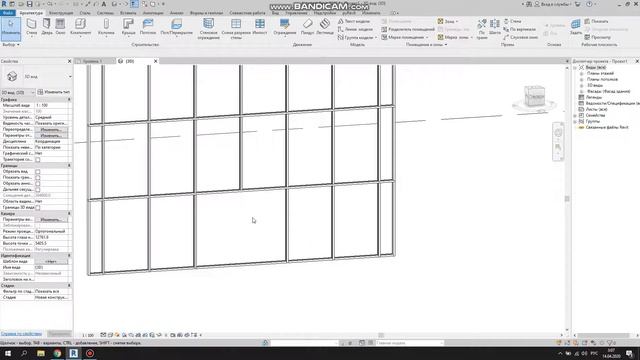The height and width of the screenshot is (360, 640).
Task: Toggle Показать границы обрезки checkbox
Action: [38, 178]
